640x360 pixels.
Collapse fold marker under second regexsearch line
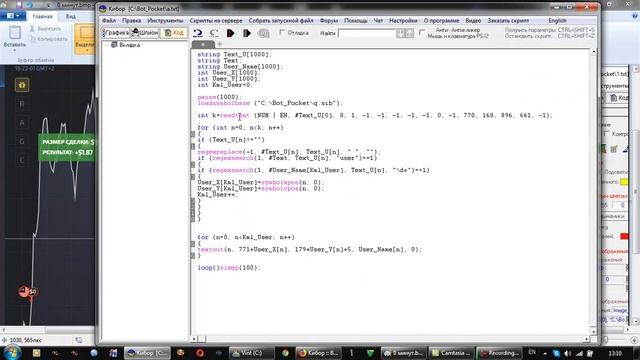[193, 177]
